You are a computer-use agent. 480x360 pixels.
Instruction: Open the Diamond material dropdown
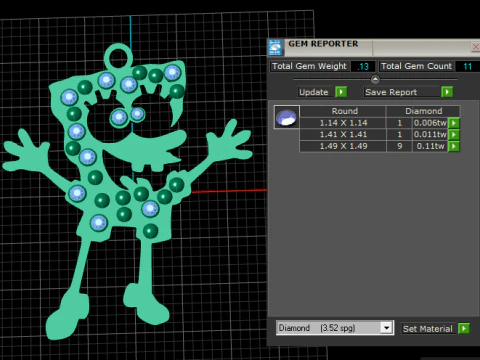(386, 328)
